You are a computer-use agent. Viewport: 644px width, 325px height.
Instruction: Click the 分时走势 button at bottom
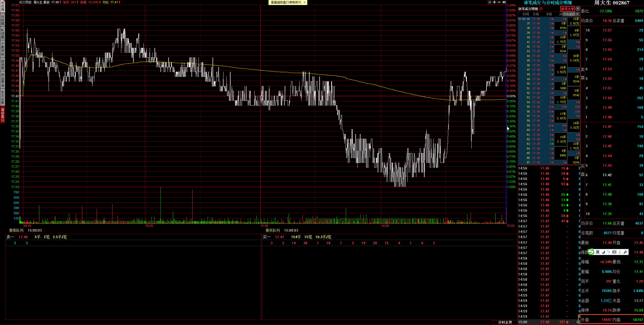[x=505, y=322]
